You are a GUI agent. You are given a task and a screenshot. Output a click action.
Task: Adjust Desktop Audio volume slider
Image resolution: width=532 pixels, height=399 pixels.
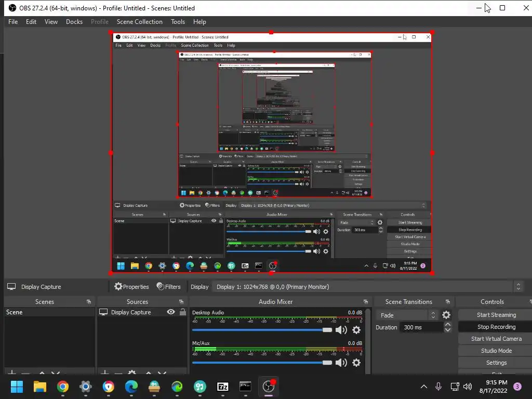click(x=262, y=330)
